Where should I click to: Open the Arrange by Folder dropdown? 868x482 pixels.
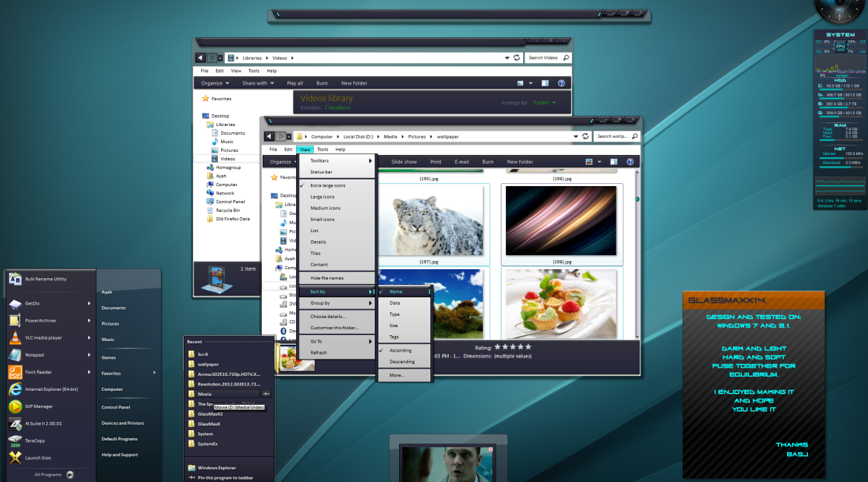544,103
